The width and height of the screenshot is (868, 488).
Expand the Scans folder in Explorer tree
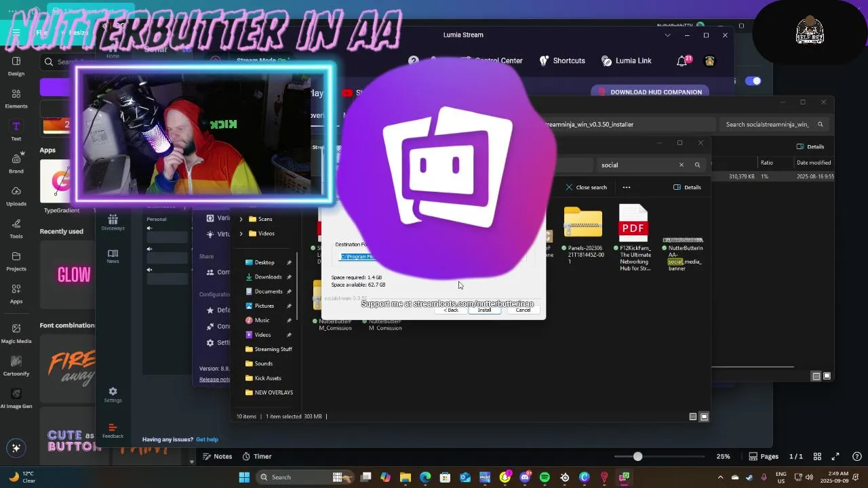pos(241,219)
